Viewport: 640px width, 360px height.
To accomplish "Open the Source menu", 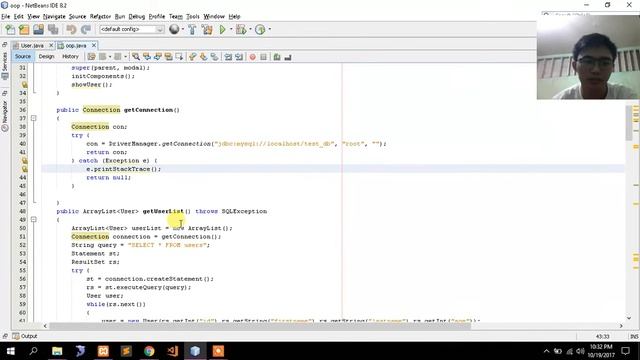I will tap(78, 16).
